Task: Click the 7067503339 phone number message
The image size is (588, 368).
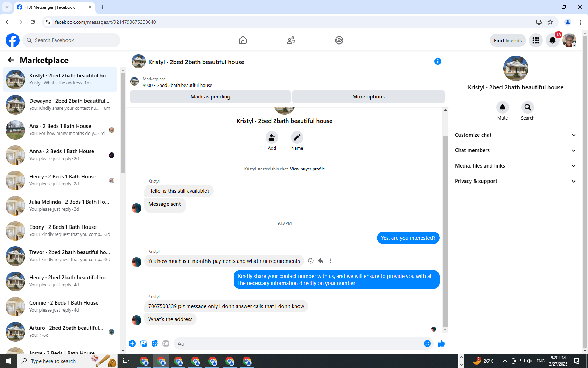Action: click(x=226, y=306)
